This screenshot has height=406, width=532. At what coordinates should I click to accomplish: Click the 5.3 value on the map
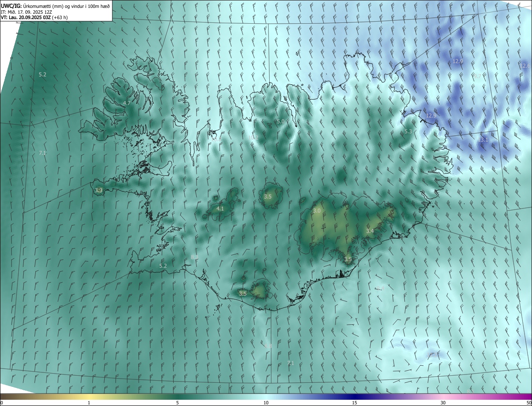pyautogui.click(x=408, y=131)
